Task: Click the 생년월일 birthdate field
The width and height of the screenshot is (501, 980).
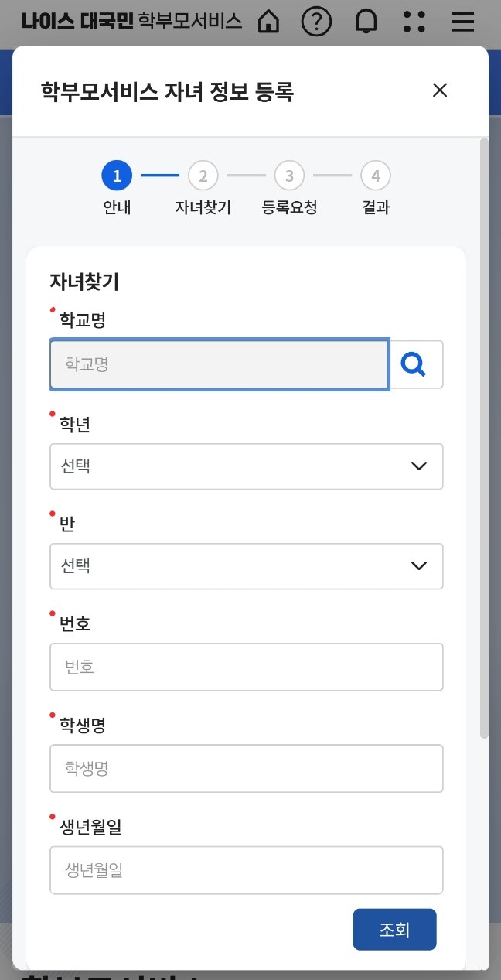Action: (246, 869)
